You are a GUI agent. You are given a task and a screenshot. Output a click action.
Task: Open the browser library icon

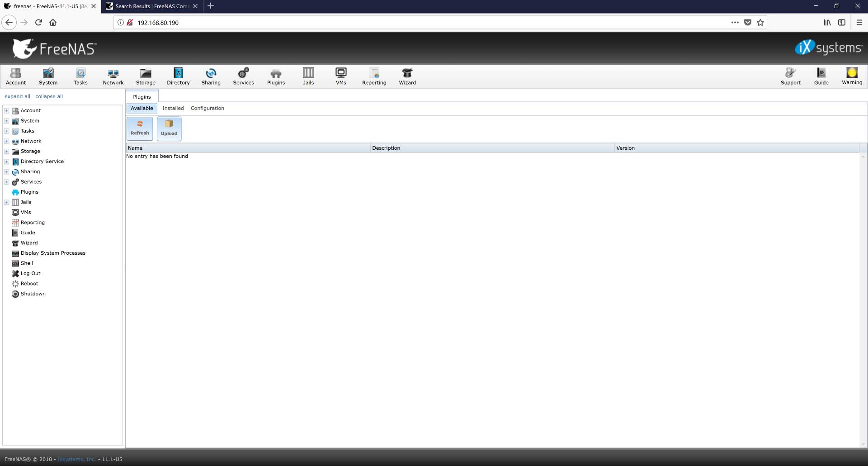click(x=827, y=23)
